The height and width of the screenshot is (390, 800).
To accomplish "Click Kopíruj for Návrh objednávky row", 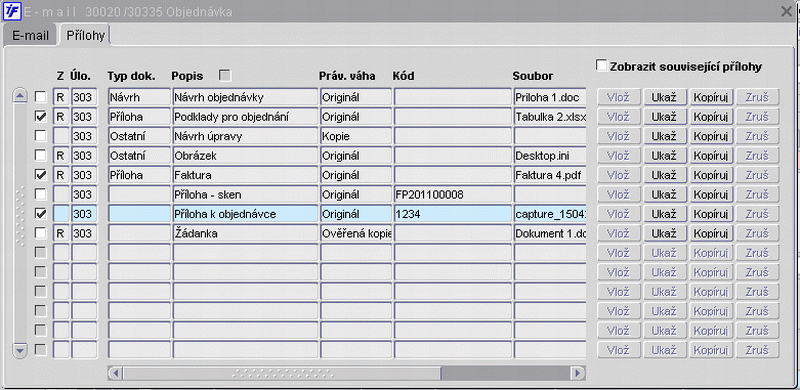I will 712,97.
